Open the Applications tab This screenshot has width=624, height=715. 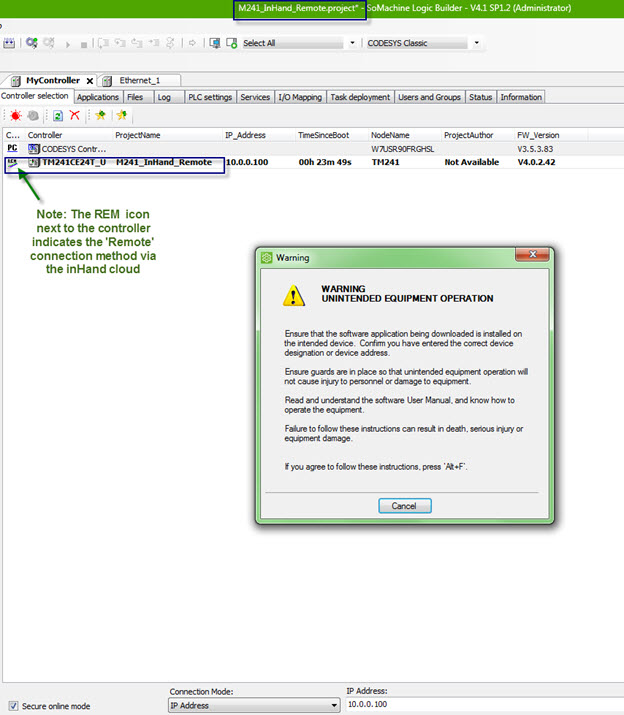pyautogui.click(x=98, y=97)
